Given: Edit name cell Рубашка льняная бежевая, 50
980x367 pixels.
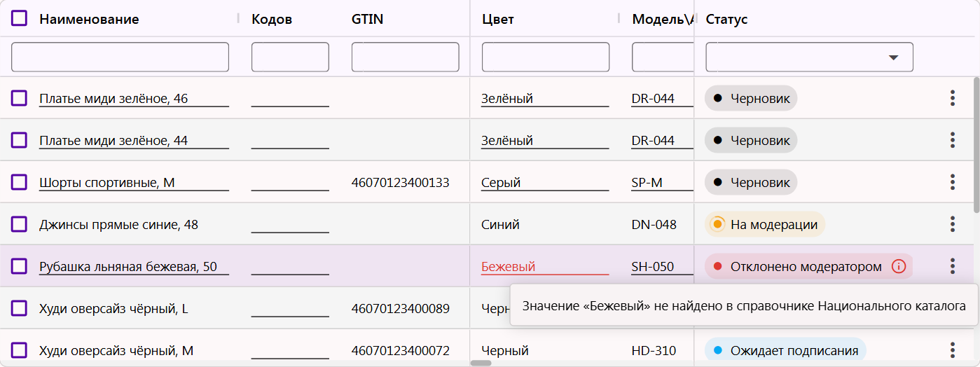Looking at the screenshot, I should pos(134,266).
